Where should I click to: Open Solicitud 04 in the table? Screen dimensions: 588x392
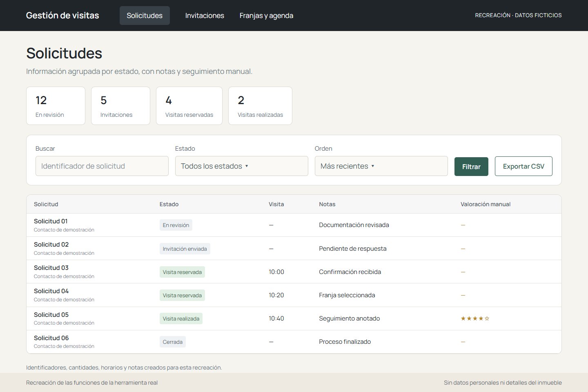[x=51, y=291]
